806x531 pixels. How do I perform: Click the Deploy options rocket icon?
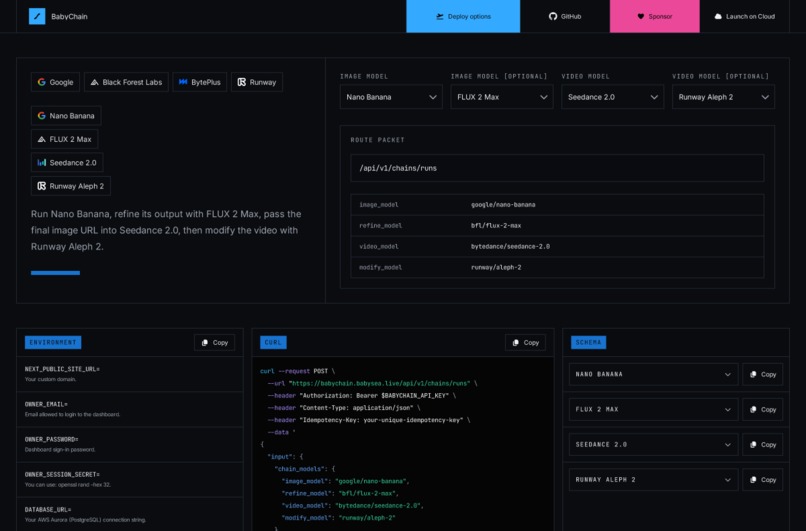click(440, 16)
